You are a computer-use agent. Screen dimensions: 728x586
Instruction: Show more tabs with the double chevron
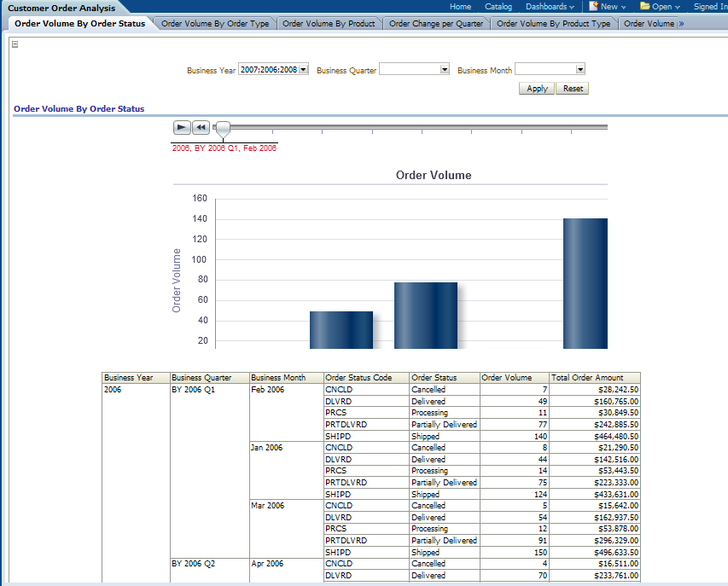point(681,24)
